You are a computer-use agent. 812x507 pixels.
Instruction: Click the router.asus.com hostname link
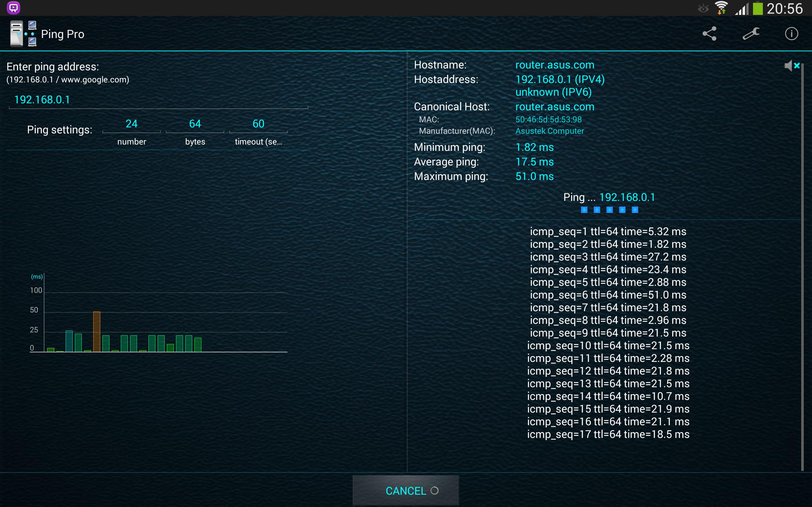coord(554,65)
